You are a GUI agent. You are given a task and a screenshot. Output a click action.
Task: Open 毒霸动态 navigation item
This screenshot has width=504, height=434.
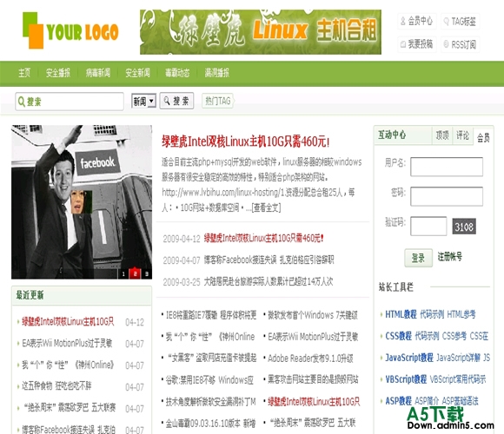177,73
